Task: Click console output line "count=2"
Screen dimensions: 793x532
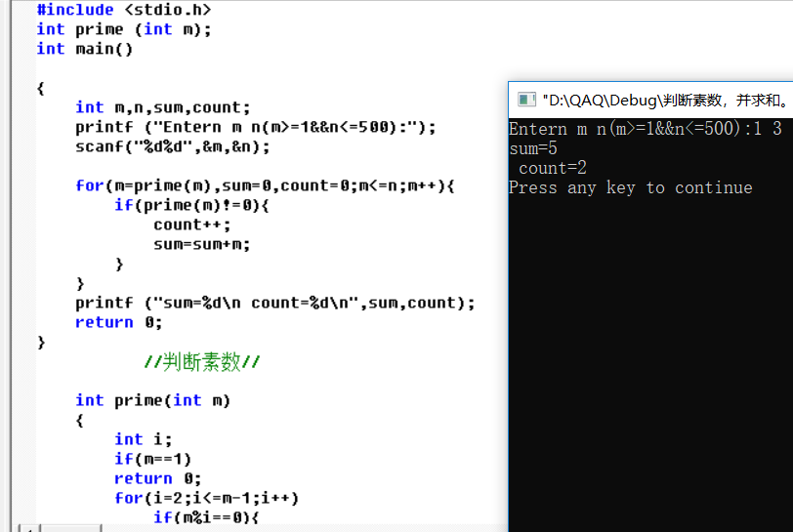Action: 553,168
